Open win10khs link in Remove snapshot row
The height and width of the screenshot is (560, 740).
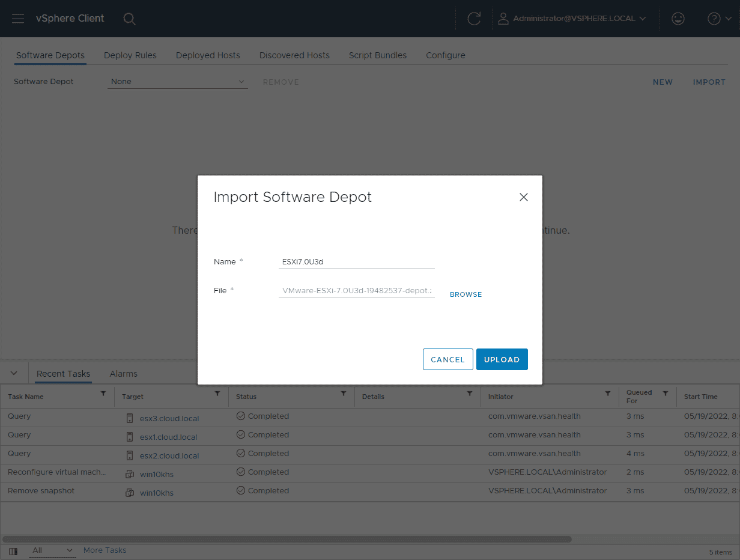(157, 493)
